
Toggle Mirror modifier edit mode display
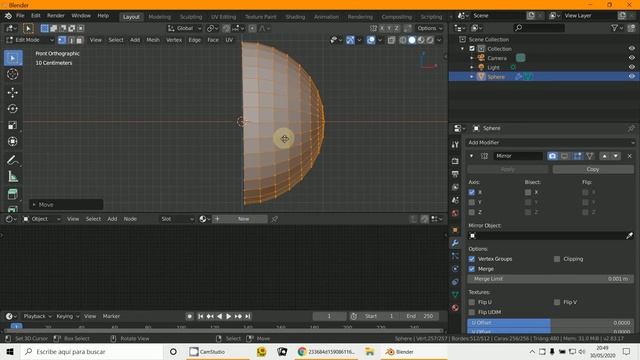click(577, 156)
